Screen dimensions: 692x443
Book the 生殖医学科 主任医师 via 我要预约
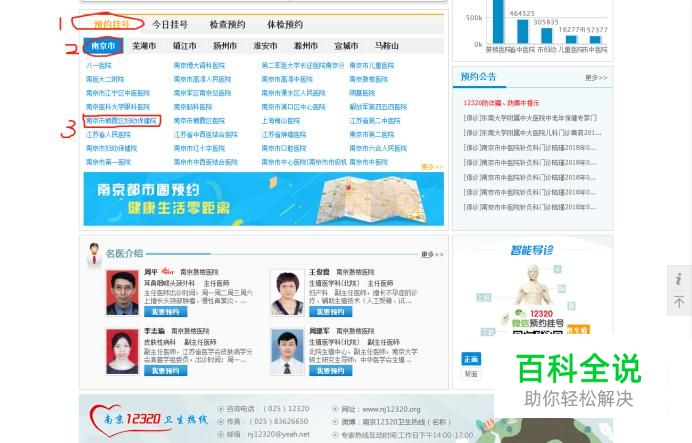tap(330, 312)
